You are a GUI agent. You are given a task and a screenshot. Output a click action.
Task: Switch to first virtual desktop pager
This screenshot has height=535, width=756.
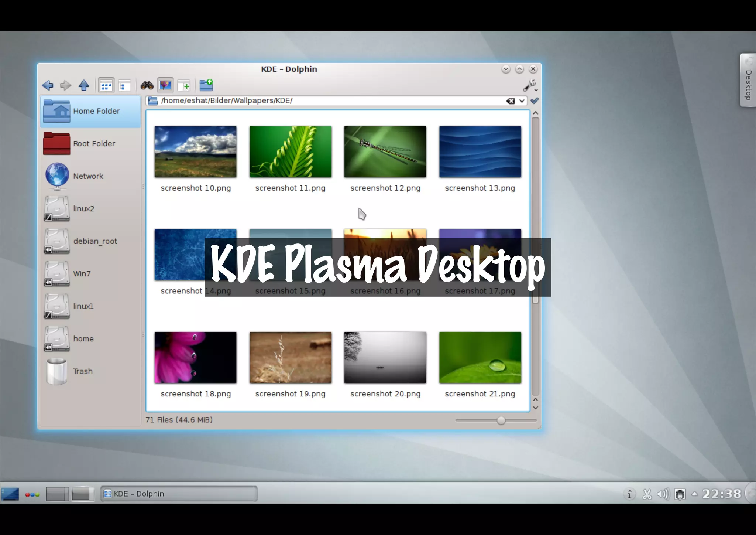point(57,494)
